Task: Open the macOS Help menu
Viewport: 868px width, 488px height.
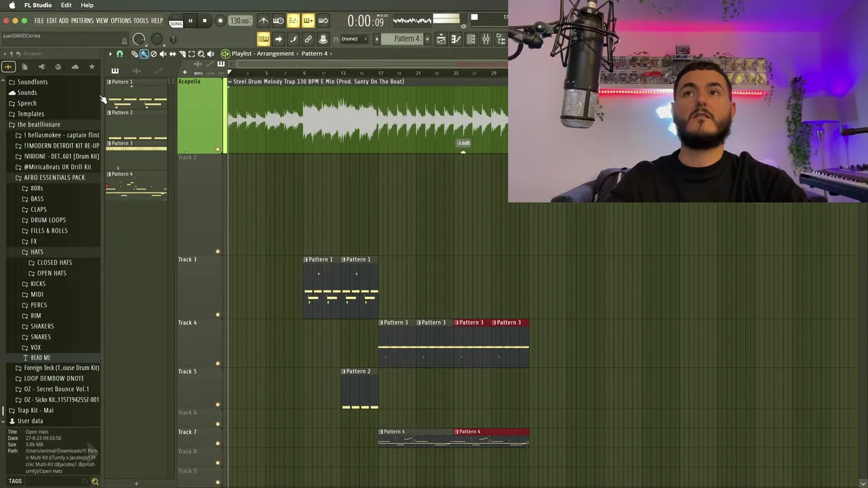Action: (x=87, y=5)
